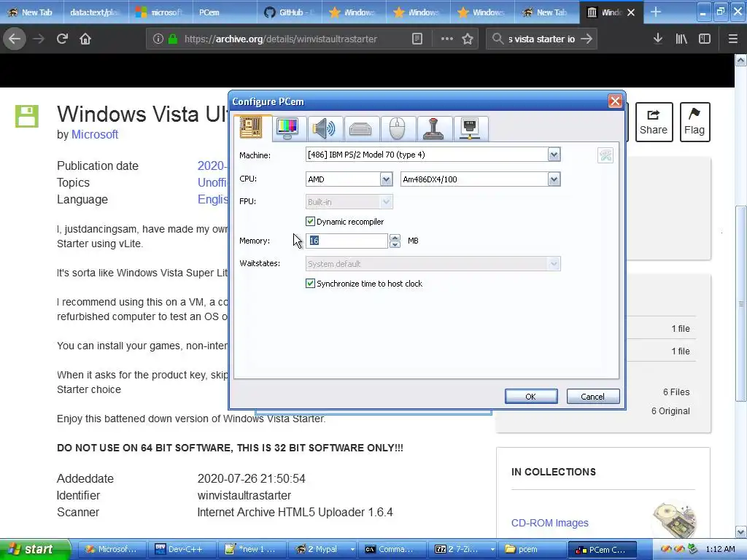
Task: Click the machine configure wrench icon
Action: (605, 155)
